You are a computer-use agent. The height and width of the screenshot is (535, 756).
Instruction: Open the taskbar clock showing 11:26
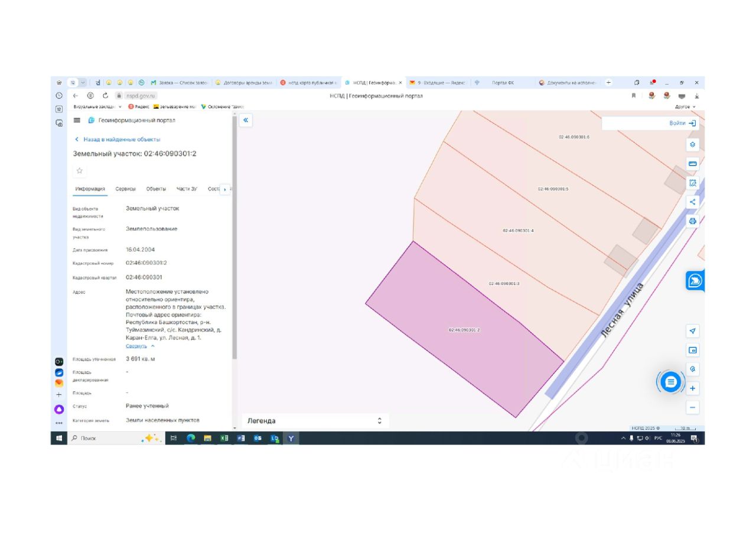click(675, 438)
